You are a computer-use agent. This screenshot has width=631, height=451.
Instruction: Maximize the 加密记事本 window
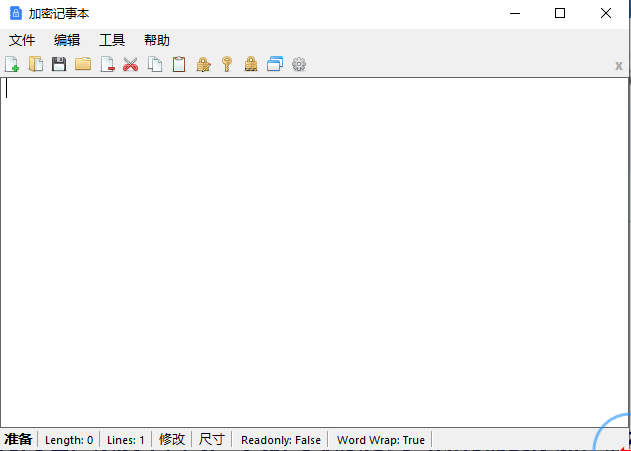click(560, 13)
